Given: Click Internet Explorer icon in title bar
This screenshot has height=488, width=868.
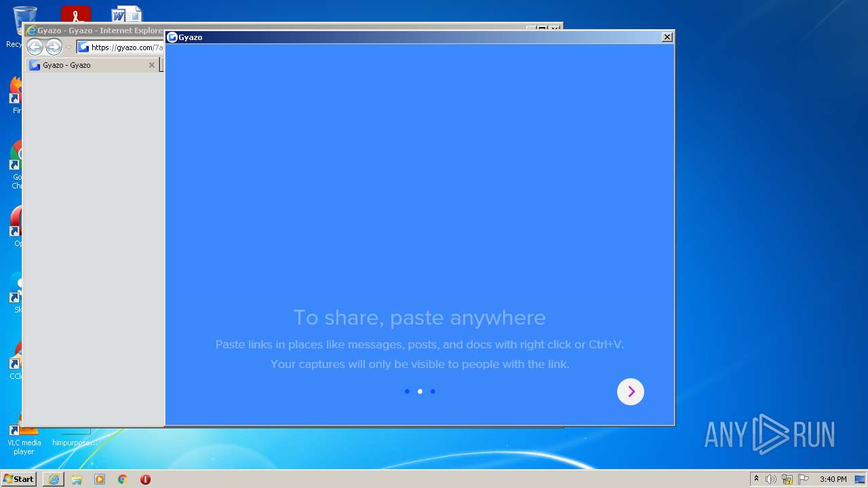Looking at the screenshot, I should click(31, 30).
